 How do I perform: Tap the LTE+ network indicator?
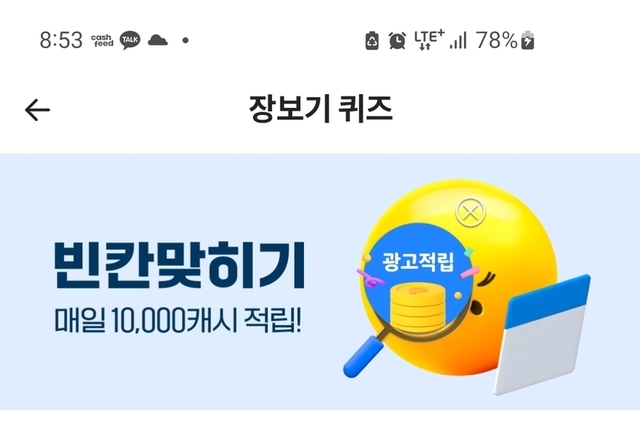coord(429,40)
